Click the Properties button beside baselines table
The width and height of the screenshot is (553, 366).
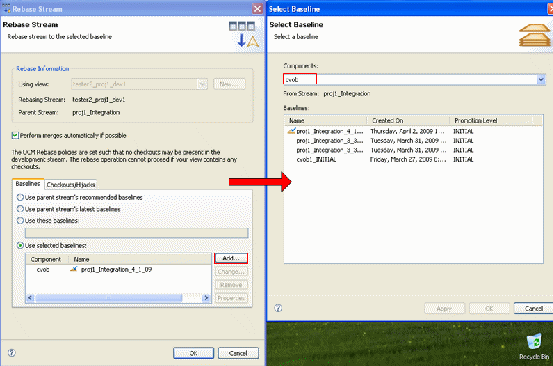pos(231,298)
